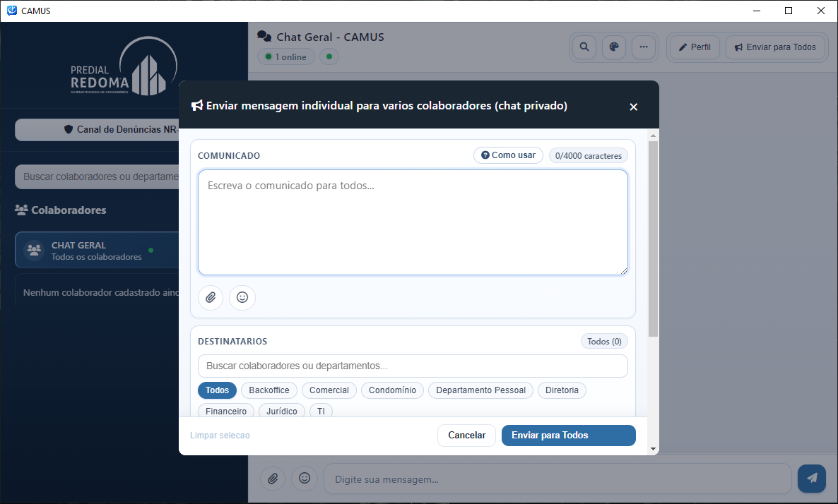This screenshot has width=838, height=504.
Task: Select the Diretoria department chip
Action: pos(562,390)
